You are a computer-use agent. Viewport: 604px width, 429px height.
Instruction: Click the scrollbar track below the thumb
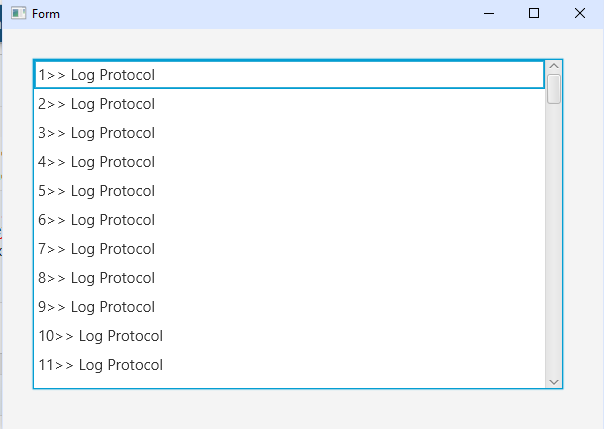pos(554,240)
